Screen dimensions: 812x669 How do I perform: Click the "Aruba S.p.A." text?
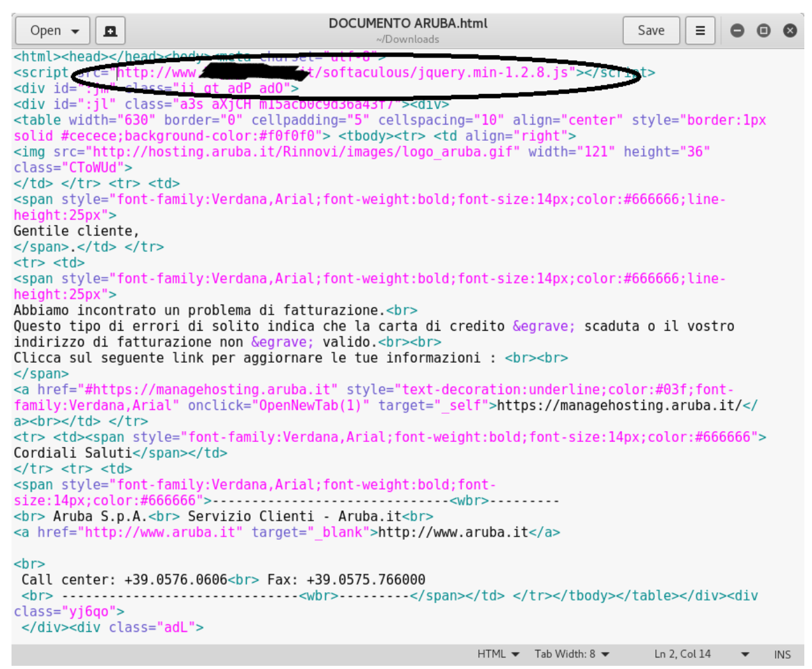(x=100, y=516)
